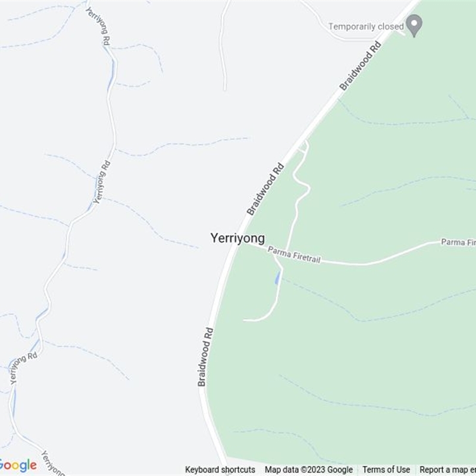
Task: Open Keyboard shortcuts
Action: pyautogui.click(x=220, y=469)
